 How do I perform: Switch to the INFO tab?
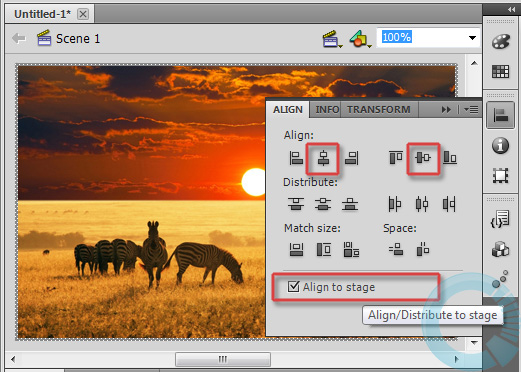click(x=327, y=110)
